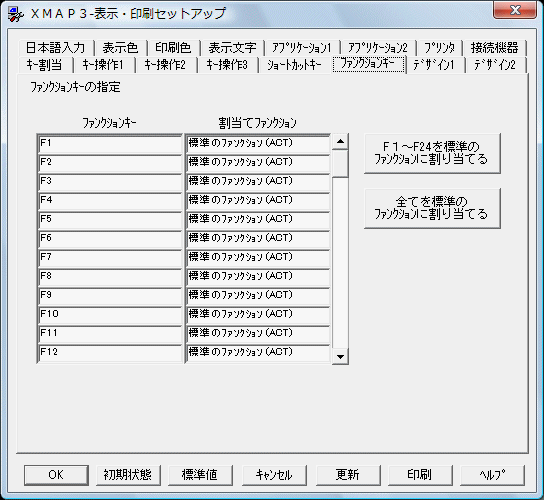Open help with the ヘルプ button

click(492, 475)
